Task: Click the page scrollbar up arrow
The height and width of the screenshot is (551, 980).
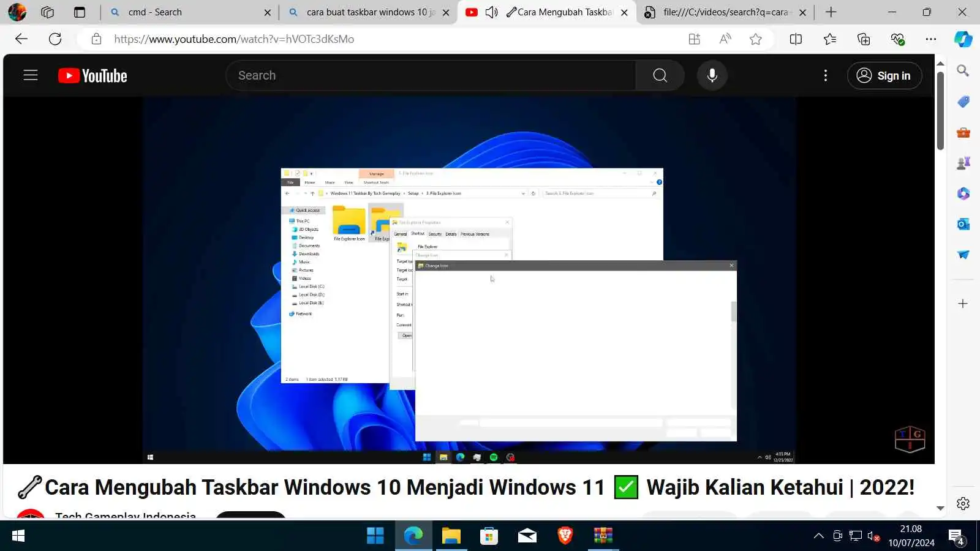Action: click(x=940, y=63)
